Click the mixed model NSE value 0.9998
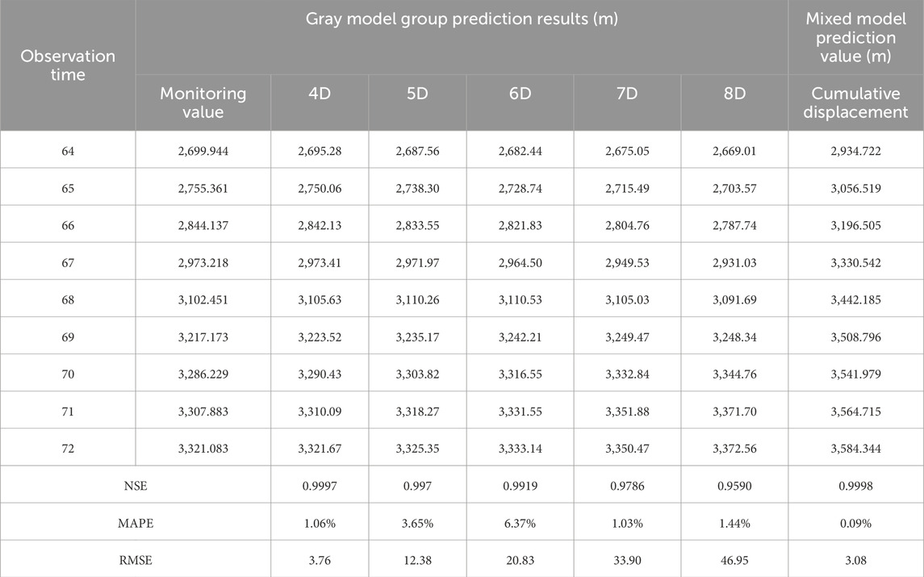The width and height of the screenshot is (924, 577). [855, 486]
